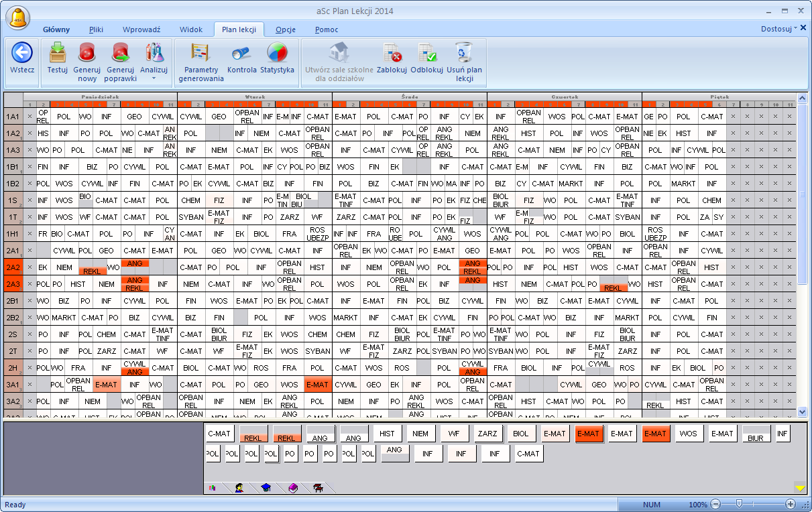Select the 2B1 class row header
Screen dimensions: 812x512
coord(14,301)
